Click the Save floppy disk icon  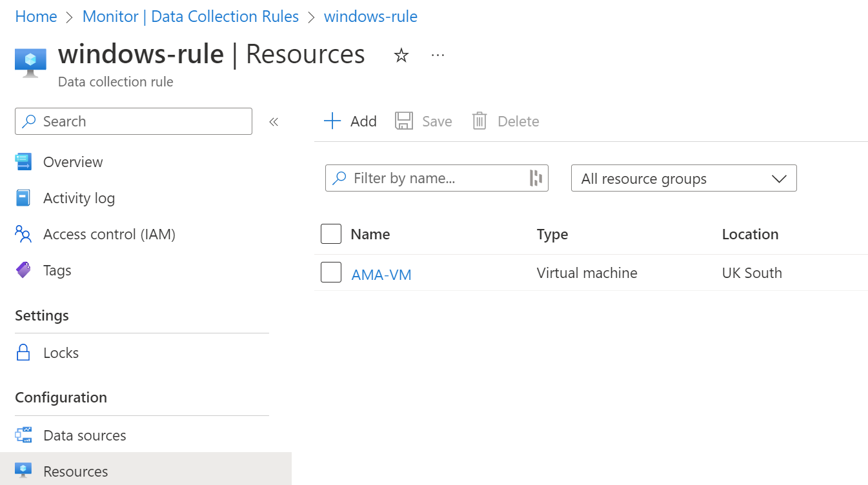pyautogui.click(x=404, y=121)
